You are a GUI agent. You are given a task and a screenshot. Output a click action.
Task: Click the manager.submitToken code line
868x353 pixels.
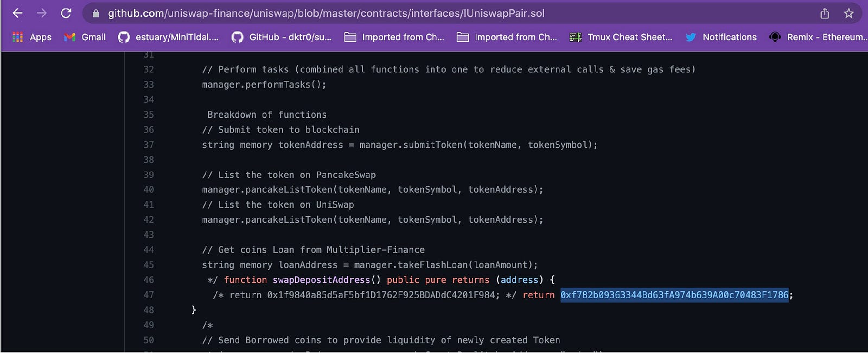click(400, 145)
